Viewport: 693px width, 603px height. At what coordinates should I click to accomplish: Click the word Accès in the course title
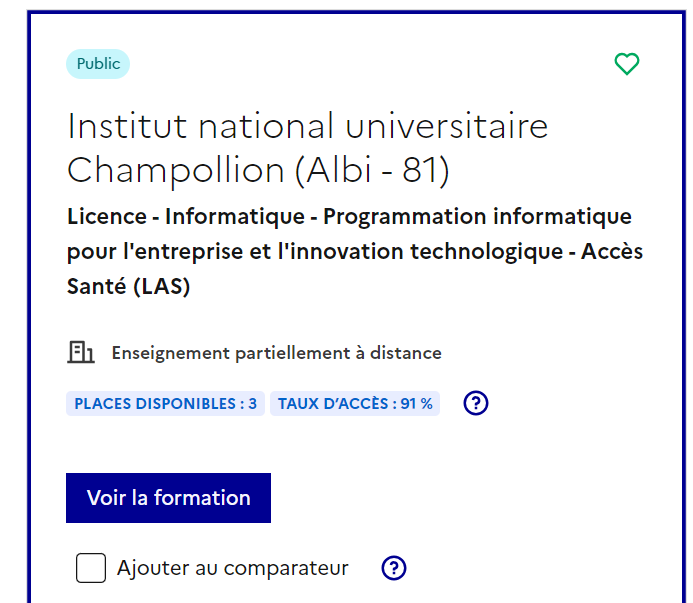[613, 251]
